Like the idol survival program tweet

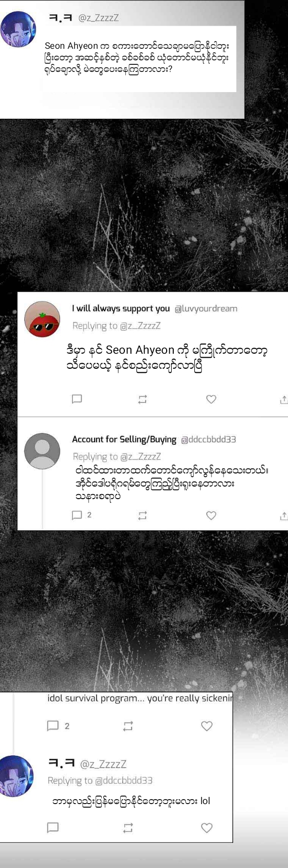[207, 726]
